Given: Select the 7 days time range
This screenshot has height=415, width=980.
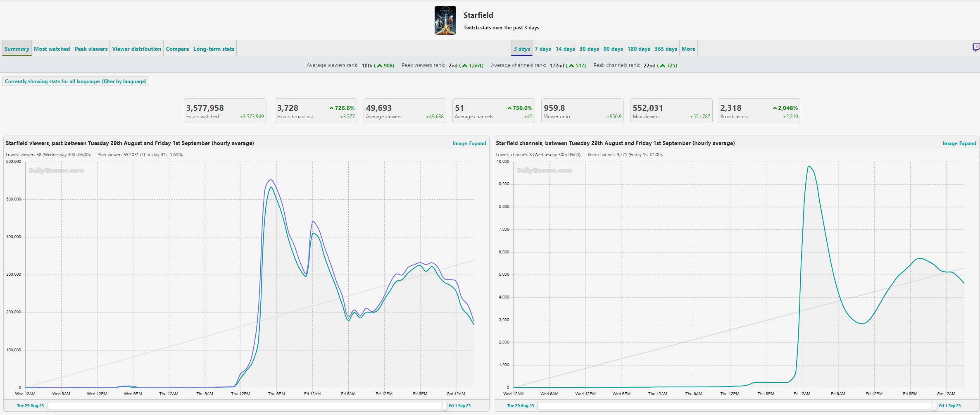Looking at the screenshot, I should point(543,49).
